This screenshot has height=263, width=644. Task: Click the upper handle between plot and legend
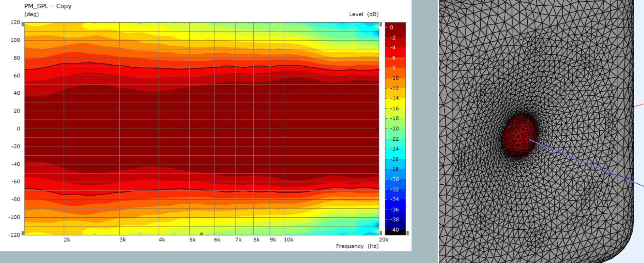(x=381, y=24)
